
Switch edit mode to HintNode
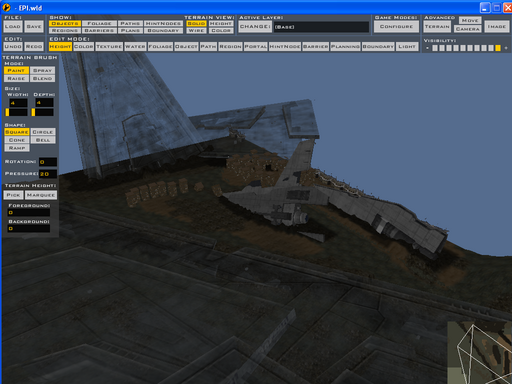tap(285, 47)
